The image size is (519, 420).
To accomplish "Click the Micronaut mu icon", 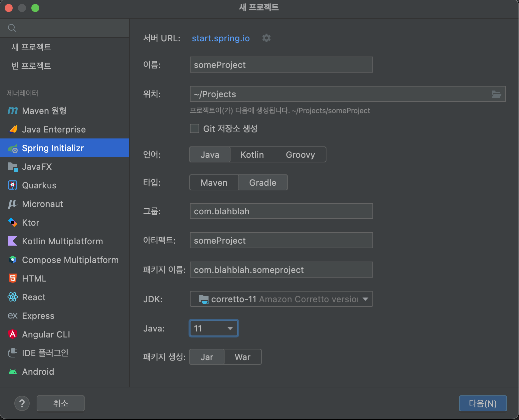I will coord(13,204).
